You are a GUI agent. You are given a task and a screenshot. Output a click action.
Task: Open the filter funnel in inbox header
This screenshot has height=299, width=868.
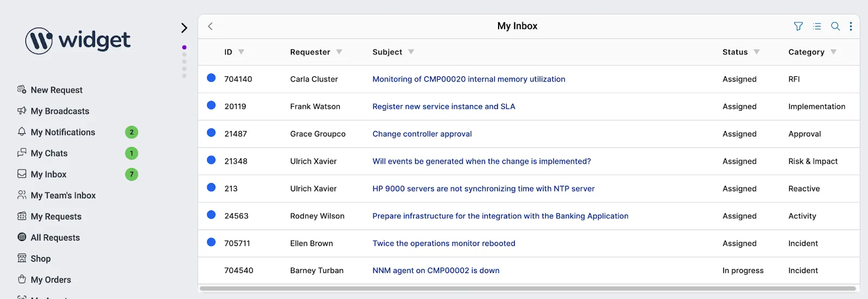pos(798,26)
